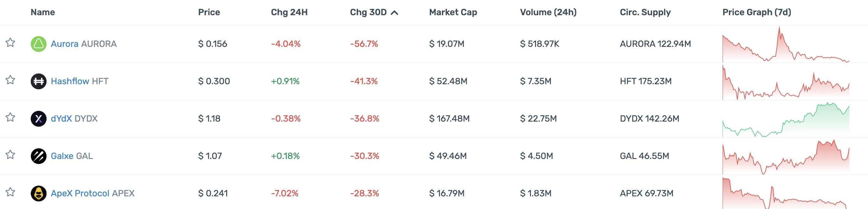Click the Galxe coin logo icon
868x209 pixels.
click(38, 156)
